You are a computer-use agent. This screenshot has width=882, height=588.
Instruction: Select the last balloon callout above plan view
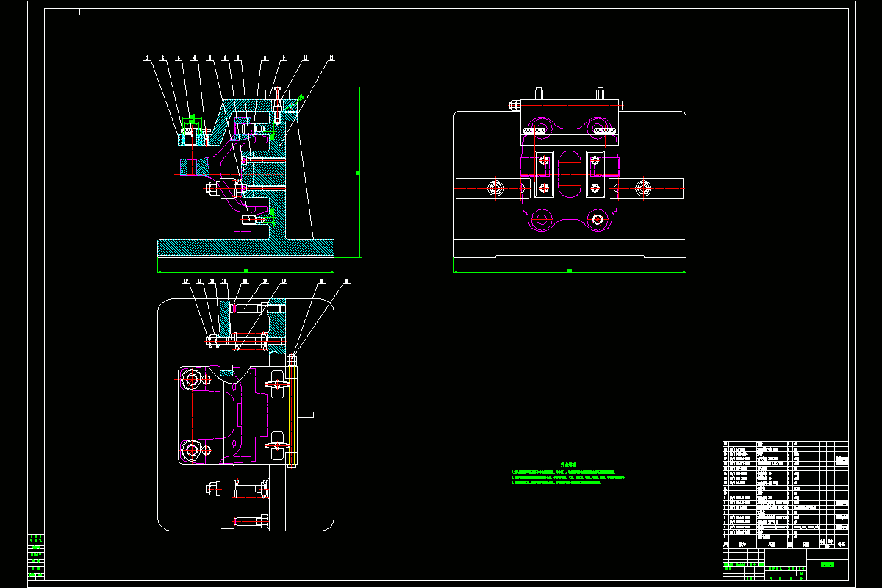(347, 281)
